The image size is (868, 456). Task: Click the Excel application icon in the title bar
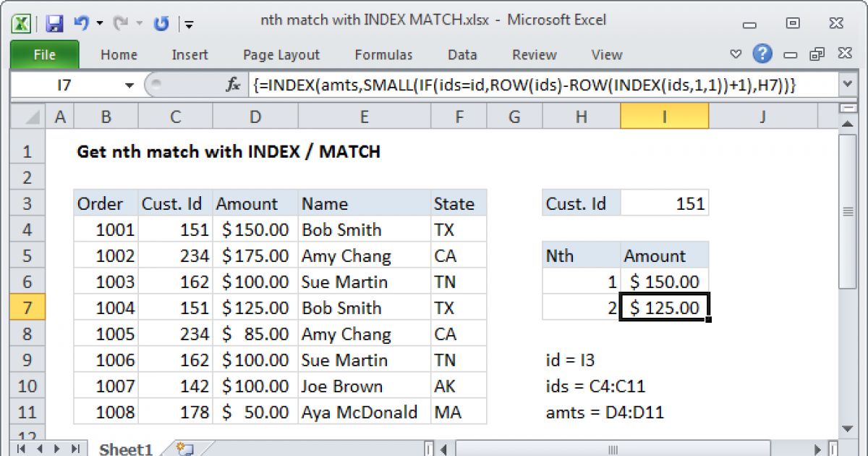click(x=21, y=22)
